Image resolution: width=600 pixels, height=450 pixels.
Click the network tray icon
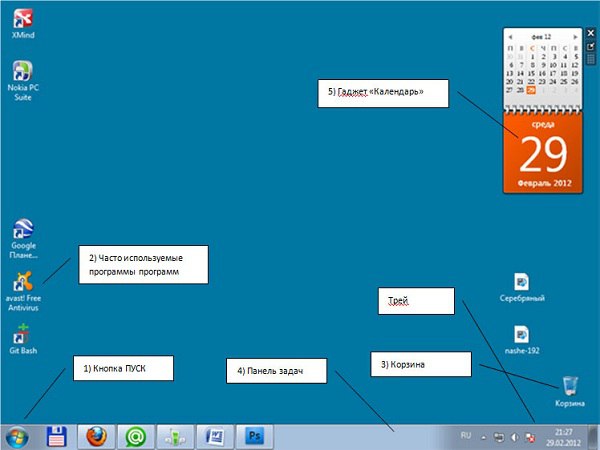tap(499, 437)
